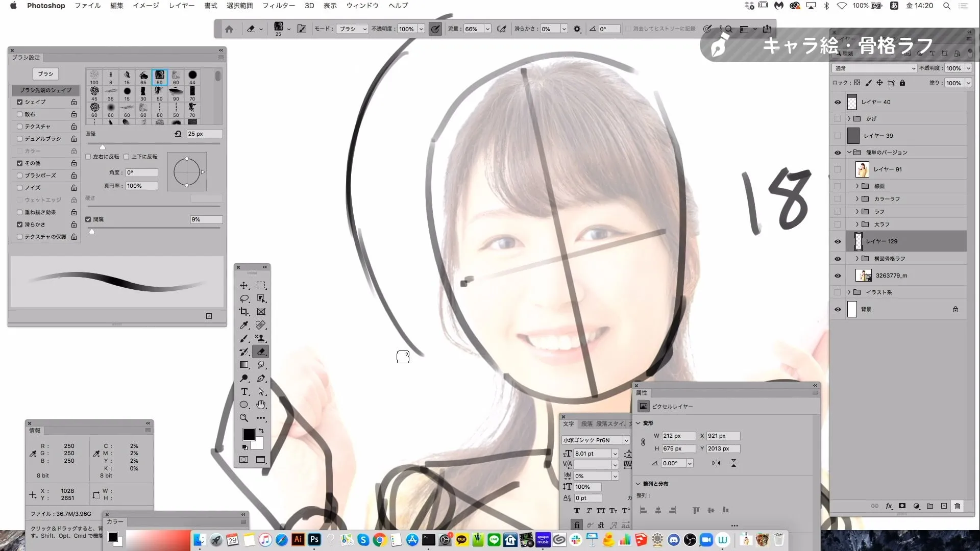980x551 pixels.
Task: Enable the デュアルブラシ checkbox in brush settings
Action: click(20, 138)
